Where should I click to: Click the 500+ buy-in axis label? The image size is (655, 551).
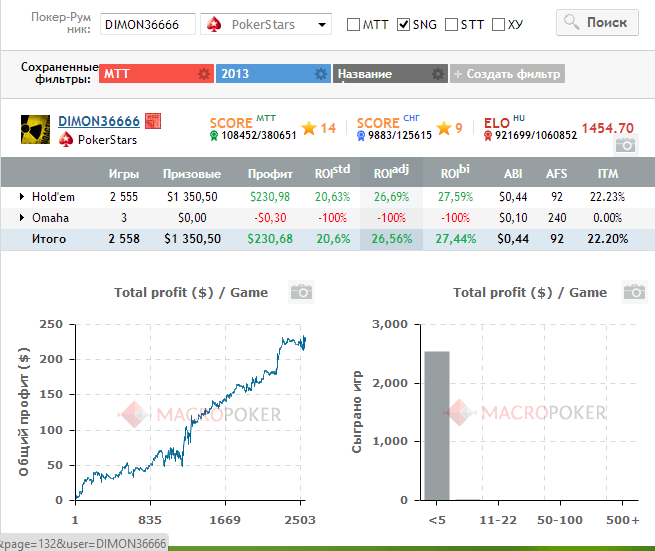[623, 520]
